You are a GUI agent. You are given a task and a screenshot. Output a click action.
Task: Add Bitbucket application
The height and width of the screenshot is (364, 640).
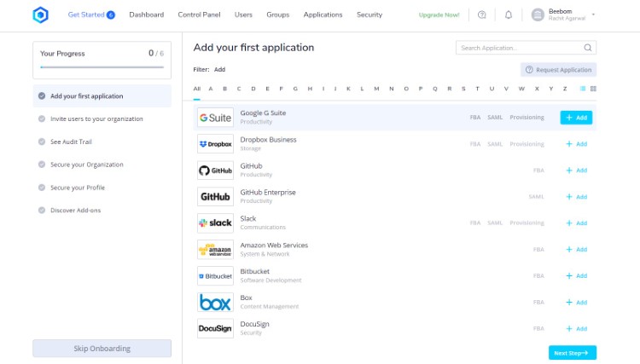(576, 276)
